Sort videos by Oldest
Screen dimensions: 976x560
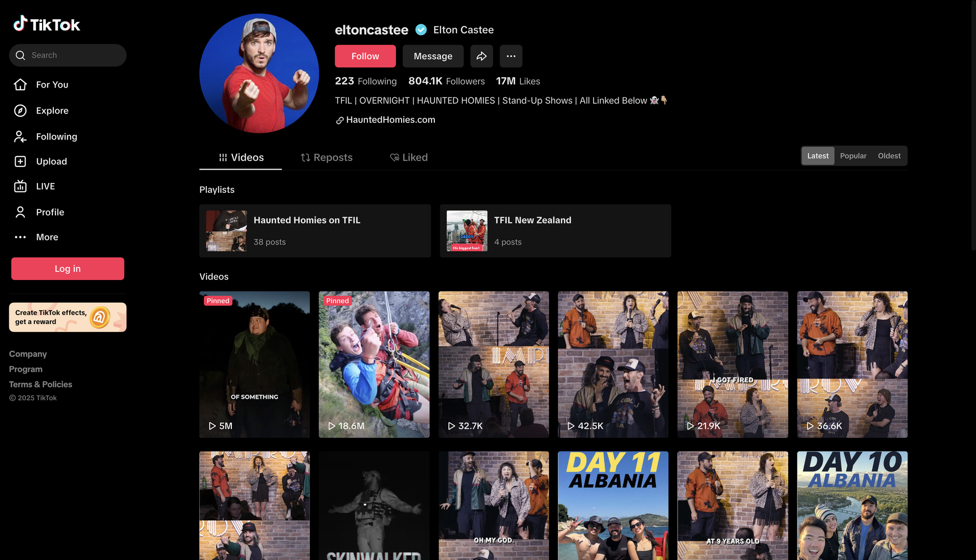click(x=889, y=156)
